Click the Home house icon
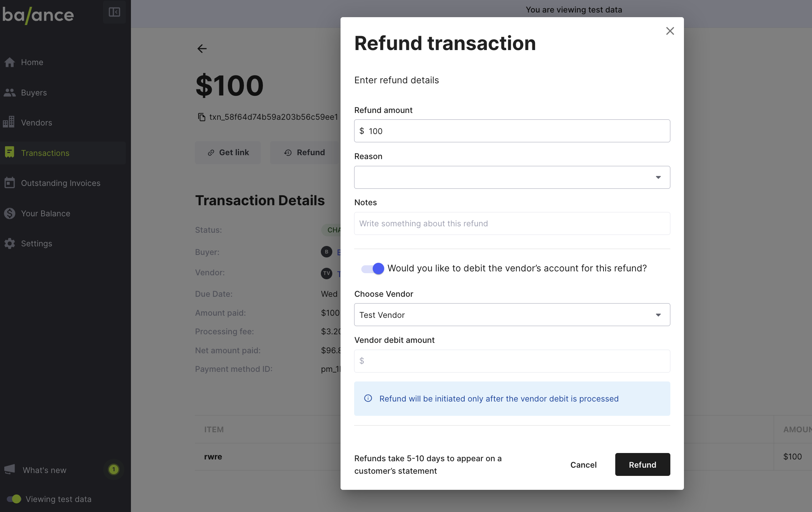 pos(10,62)
